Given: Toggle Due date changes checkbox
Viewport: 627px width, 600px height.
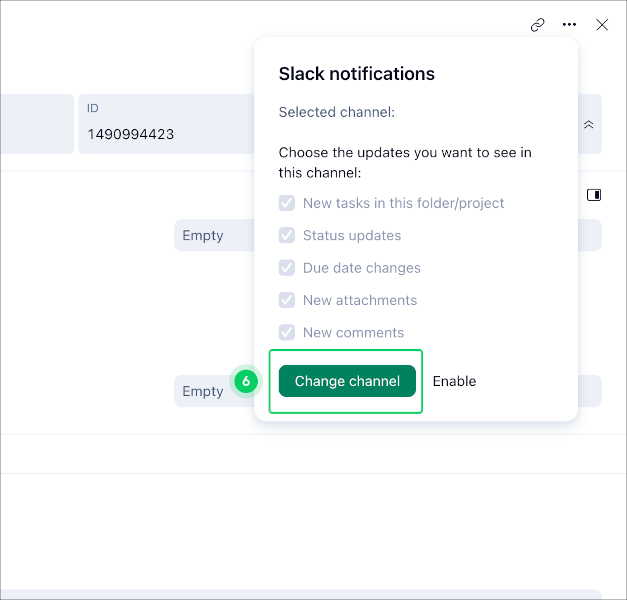Looking at the screenshot, I should pyautogui.click(x=287, y=268).
